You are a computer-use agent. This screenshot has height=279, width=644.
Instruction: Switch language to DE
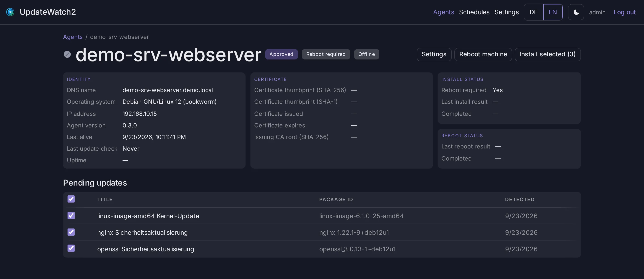[533, 12]
